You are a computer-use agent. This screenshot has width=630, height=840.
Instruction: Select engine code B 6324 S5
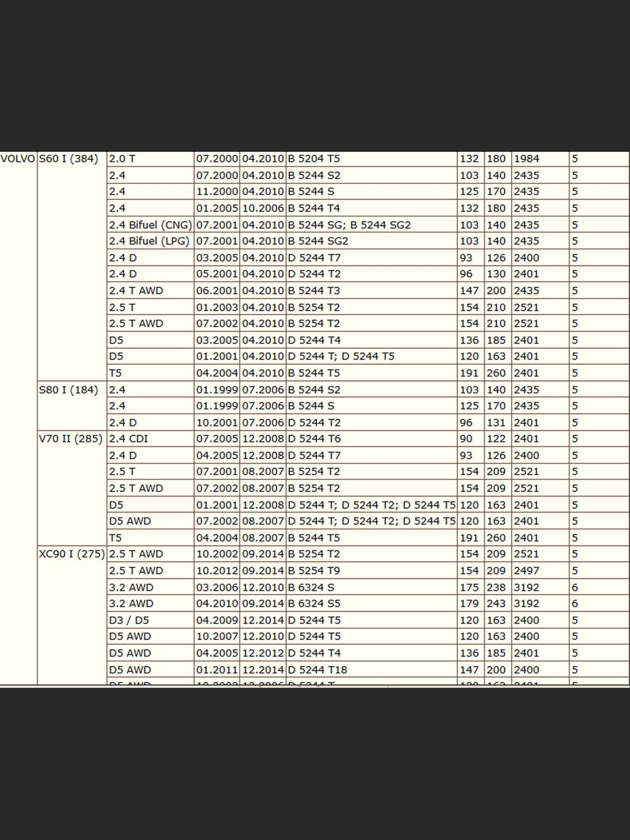point(314,603)
